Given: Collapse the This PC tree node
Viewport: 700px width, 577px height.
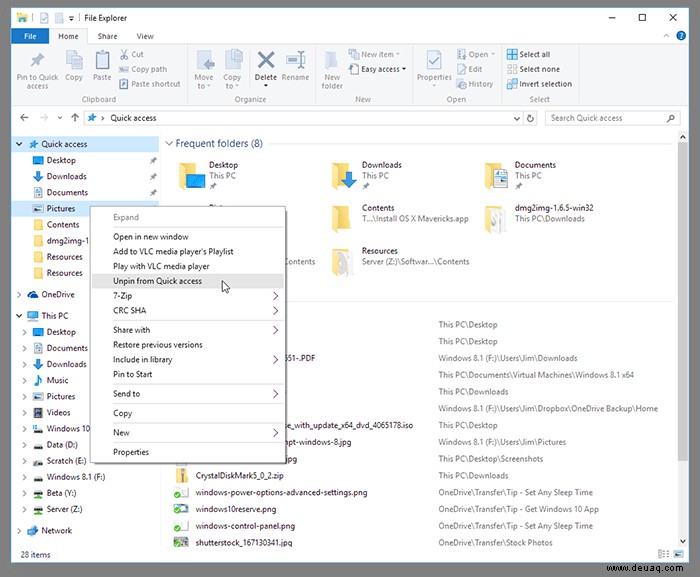Looking at the screenshot, I should tap(19, 316).
